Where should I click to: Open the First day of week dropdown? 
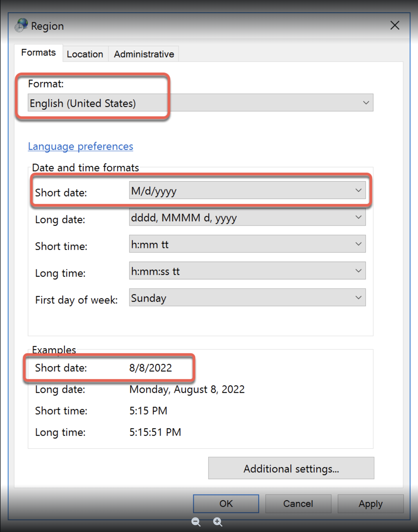[247, 297]
